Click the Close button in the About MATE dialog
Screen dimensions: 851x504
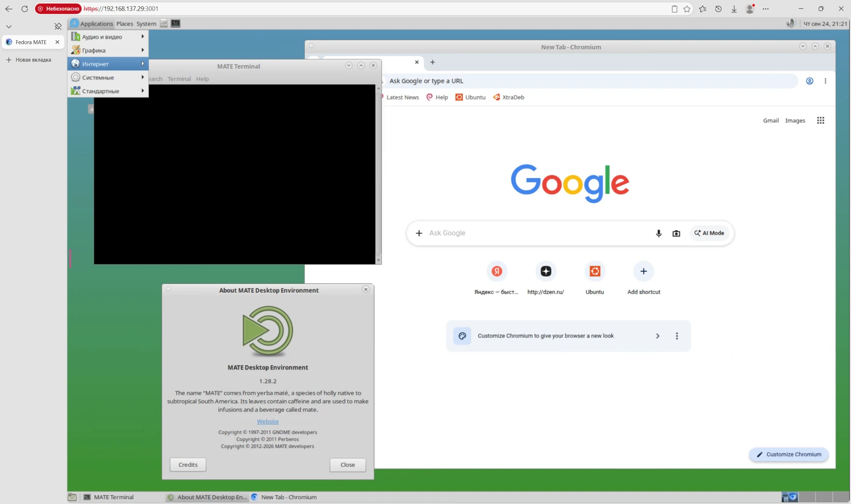click(347, 465)
